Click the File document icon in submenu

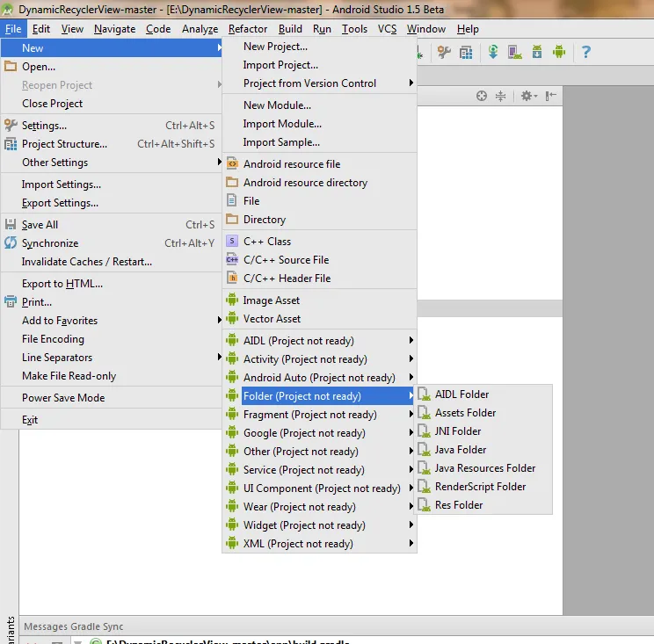click(x=232, y=200)
